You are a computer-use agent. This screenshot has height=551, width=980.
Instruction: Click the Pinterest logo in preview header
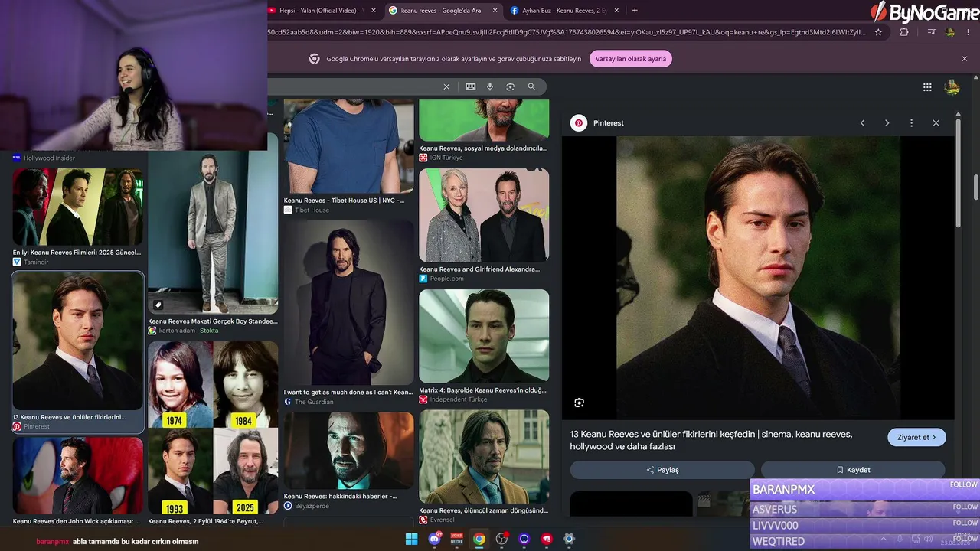pyautogui.click(x=579, y=122)
